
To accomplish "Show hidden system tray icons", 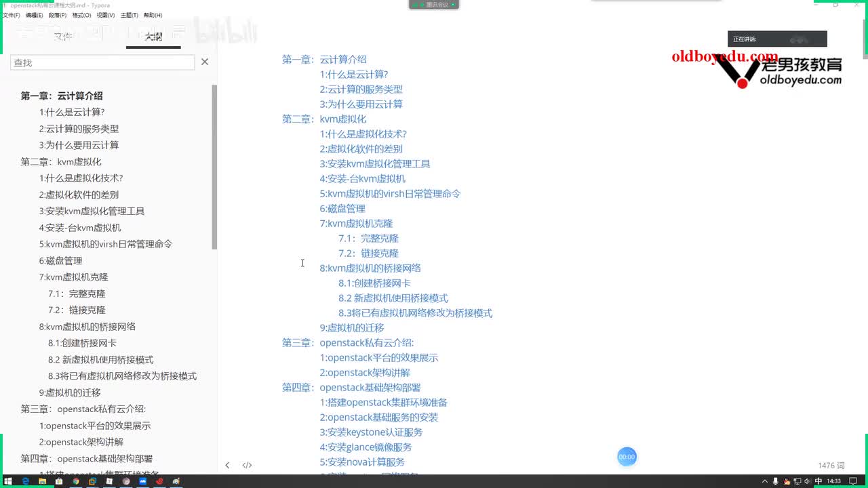I will coord(765,481).
